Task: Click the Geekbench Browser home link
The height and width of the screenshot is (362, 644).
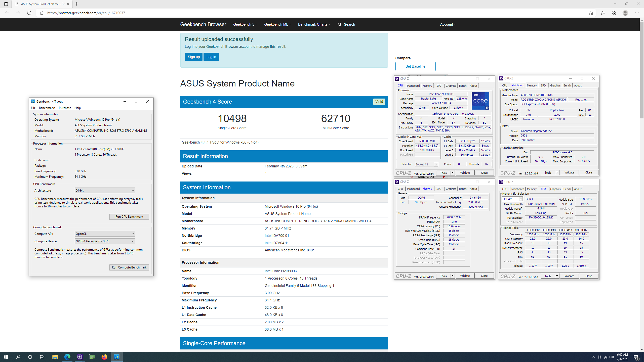Action: (x=203, y=24)
